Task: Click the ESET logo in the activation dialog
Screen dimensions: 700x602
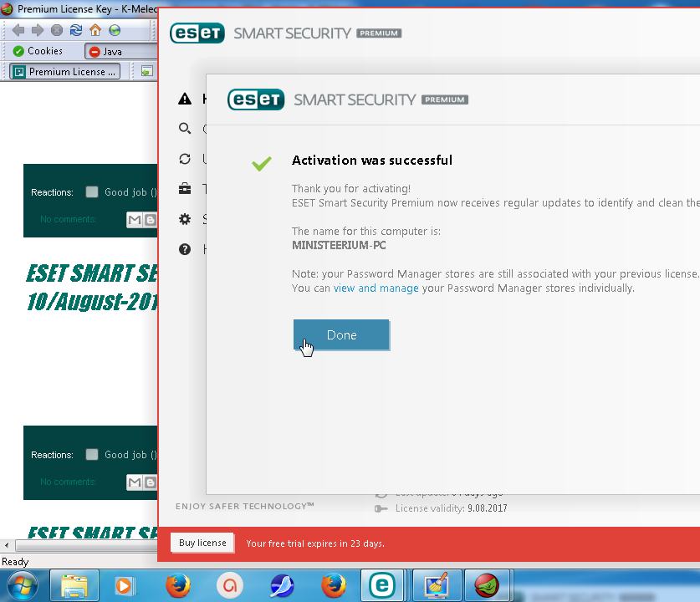Action: tap(256, 99)
